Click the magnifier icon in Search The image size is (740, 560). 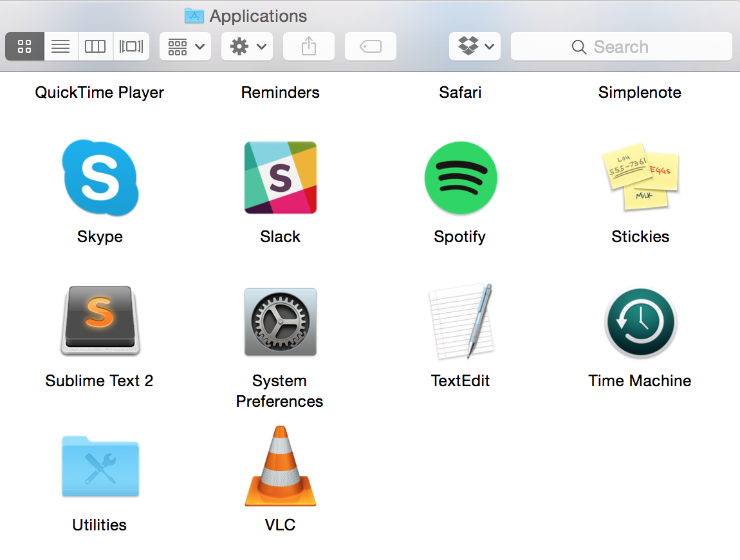coord(579,47)
